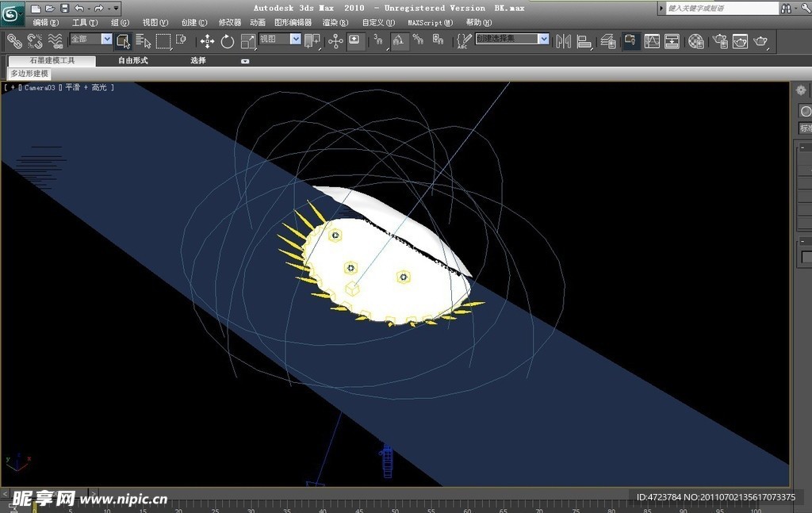
Task: Click the Save file icon
Action: point(65,8)
